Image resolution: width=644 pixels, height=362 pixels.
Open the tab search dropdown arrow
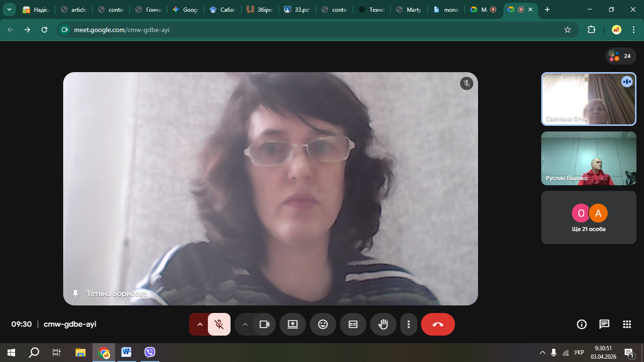tap(9, 9)
